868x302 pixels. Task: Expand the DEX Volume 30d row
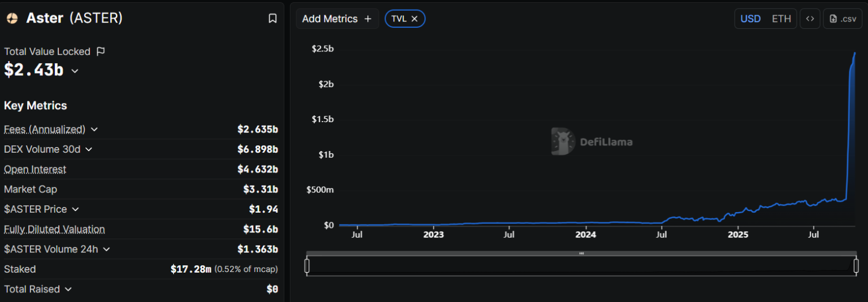coord(89,149)
